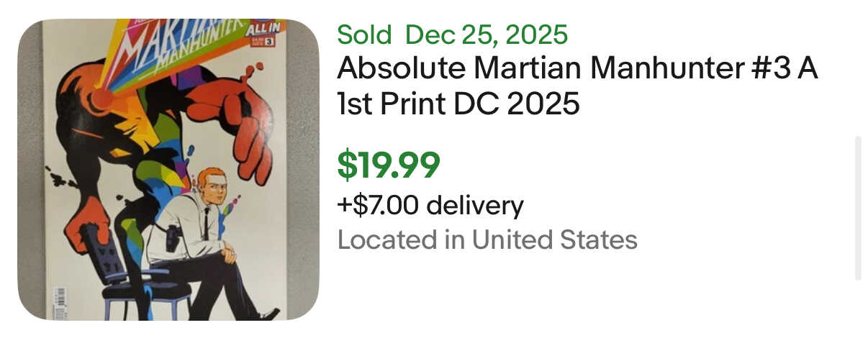Click the vertical scrollbar on right edge
Image resolution: width=868 pixels, height=338 pixels.
click(857, 207)
